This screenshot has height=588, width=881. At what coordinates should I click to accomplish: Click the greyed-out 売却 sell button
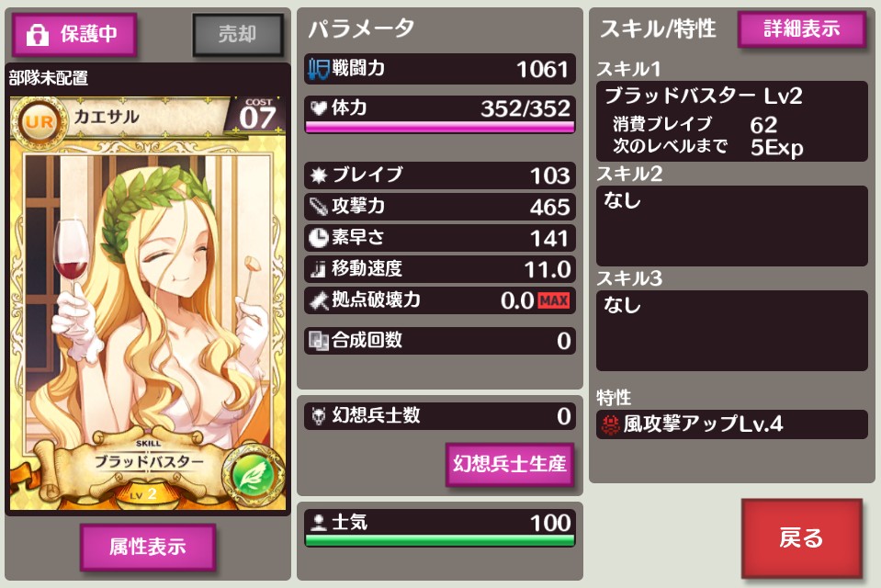(x=238, y=35)
